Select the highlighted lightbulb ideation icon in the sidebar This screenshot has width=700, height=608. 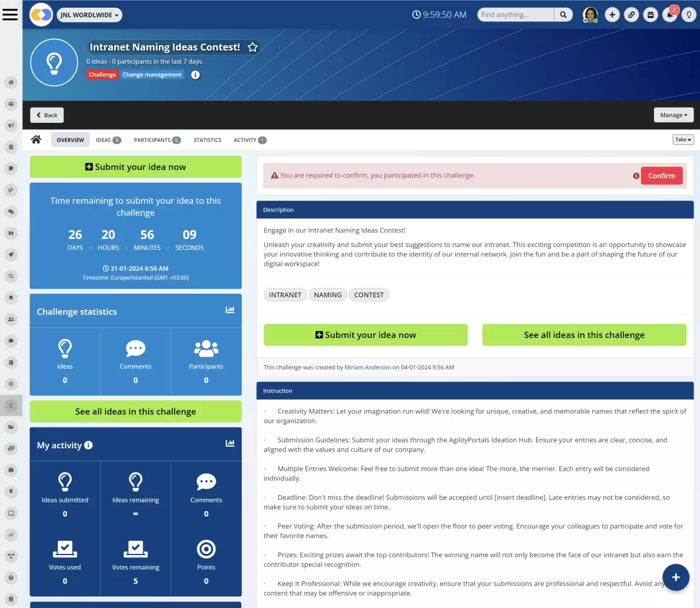click(11, 405)
